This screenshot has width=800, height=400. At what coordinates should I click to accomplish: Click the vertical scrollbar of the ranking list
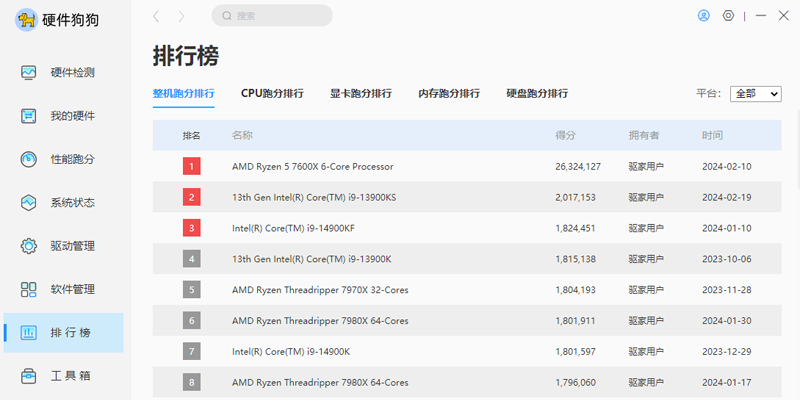coord(797,148)
